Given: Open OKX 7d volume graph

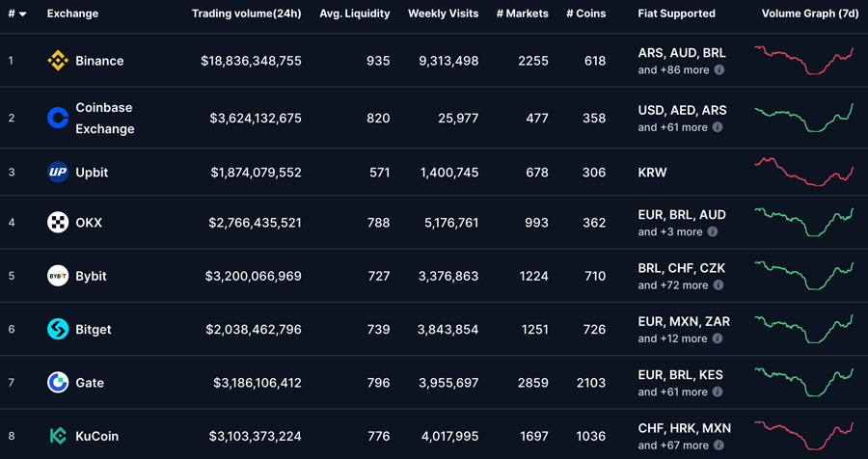Looking at the screenshot, I should [803, 222].
